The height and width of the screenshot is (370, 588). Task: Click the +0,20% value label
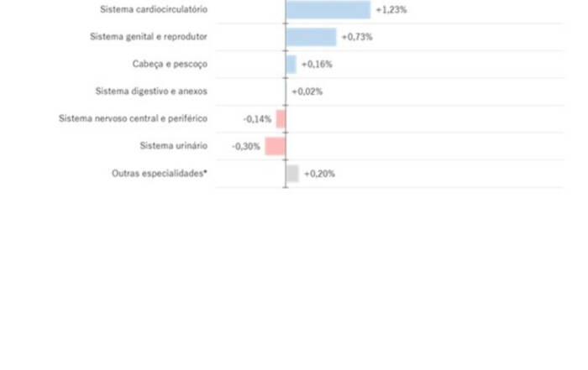(x=319, y=174)
